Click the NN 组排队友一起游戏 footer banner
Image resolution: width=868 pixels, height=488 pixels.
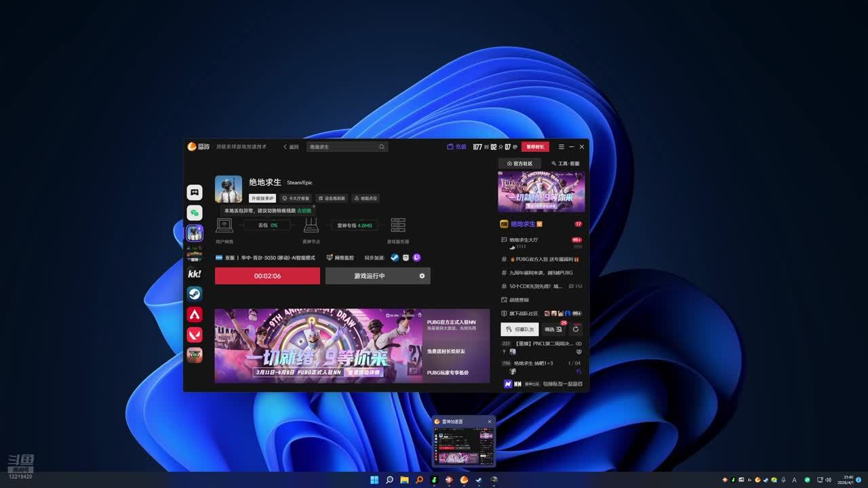point(542,384)
